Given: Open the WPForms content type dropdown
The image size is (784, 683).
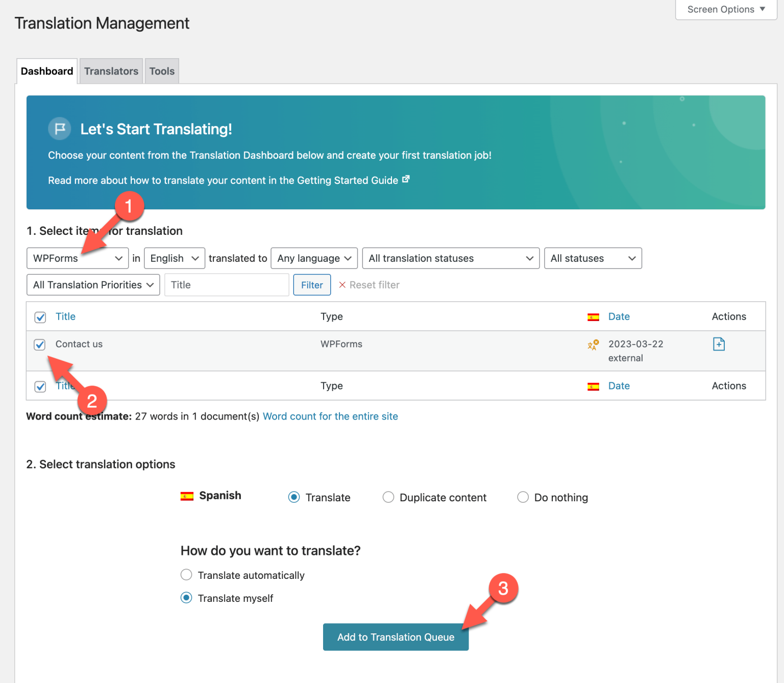Looking at the screenshot, I should (77, 258).
